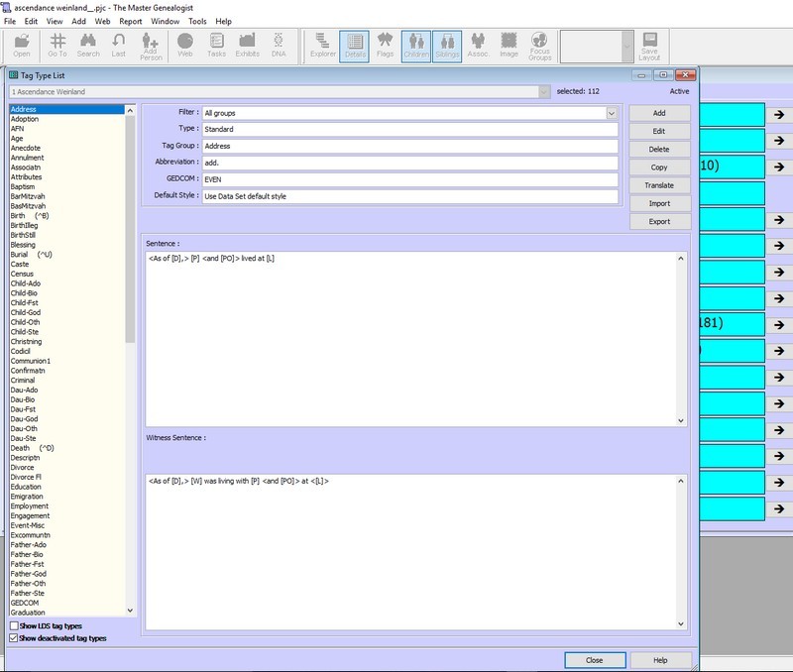Open the data set Ascendance Weinland dropdown
Image resolution: width=793 pixels, height=672 pixels.
[543, 91]
